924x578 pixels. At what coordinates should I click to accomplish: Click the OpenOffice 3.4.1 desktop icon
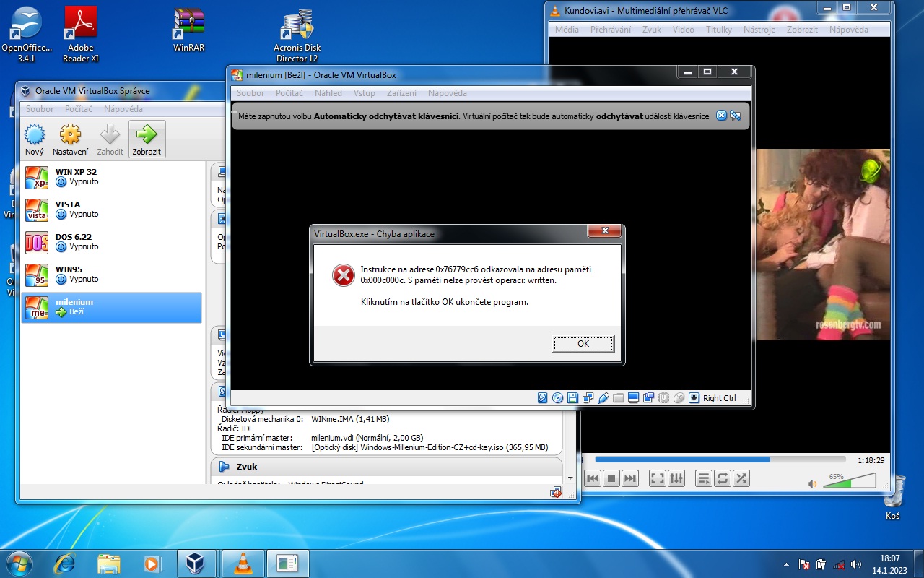click(26, 35)
